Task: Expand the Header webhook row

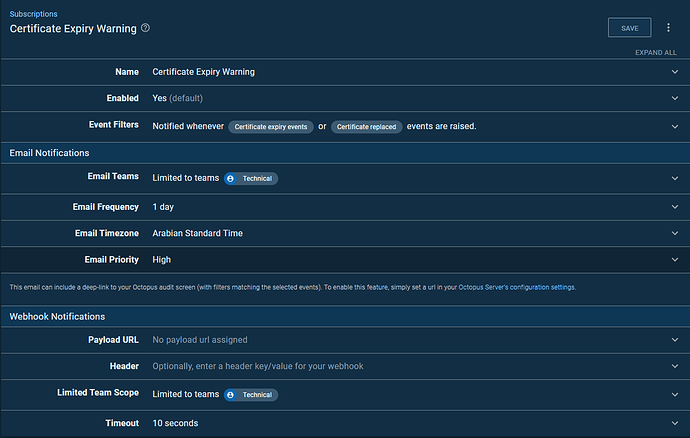Action: 675,366
